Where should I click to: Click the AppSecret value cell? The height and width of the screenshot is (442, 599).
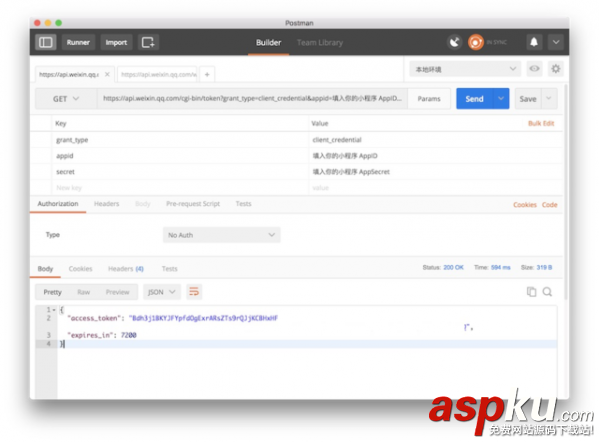435,172
